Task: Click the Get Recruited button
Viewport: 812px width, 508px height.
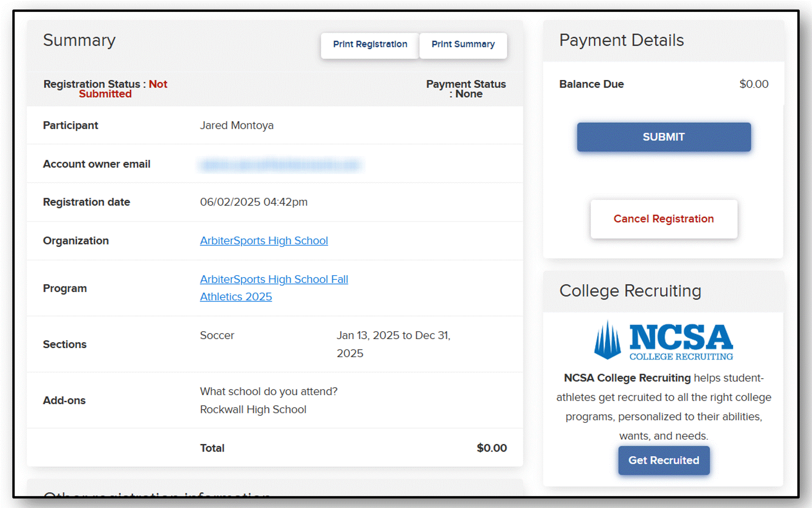Action: pos(664,460)
